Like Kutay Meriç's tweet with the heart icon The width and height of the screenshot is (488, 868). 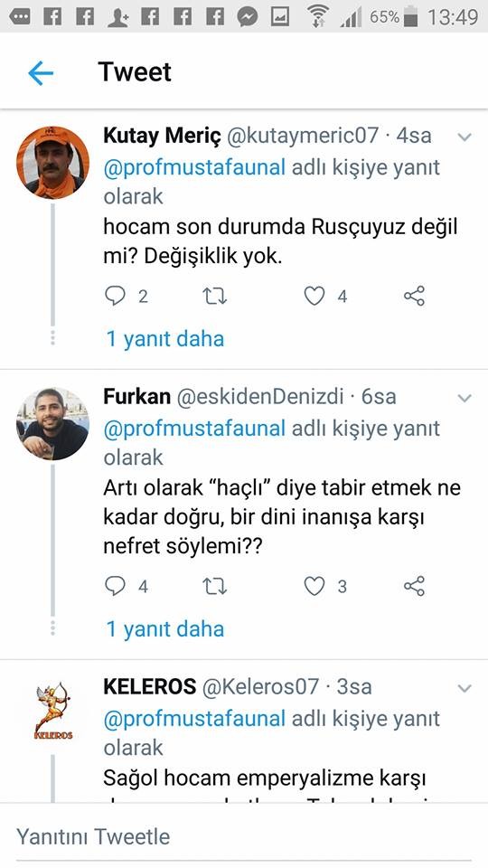pyautogui.click(x=314, y=297)
